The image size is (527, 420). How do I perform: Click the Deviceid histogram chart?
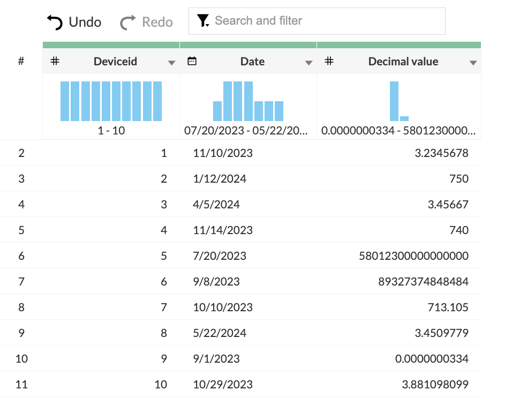tap(111, 101)
